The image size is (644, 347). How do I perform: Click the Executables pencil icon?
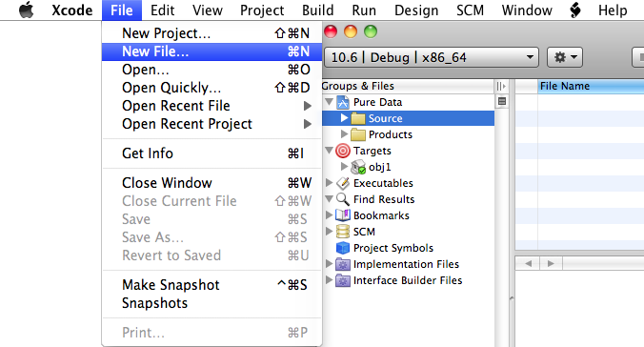tap(343, 183)
